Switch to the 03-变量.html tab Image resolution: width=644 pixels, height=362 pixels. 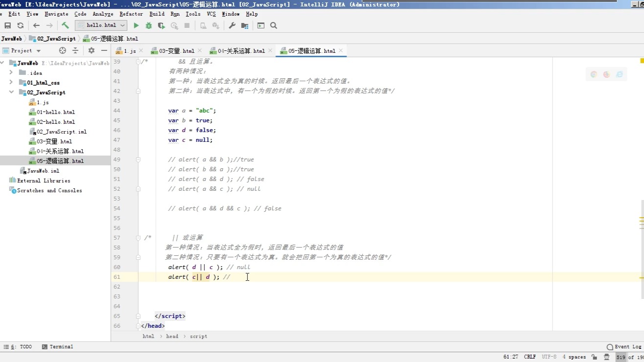point(176,51)
